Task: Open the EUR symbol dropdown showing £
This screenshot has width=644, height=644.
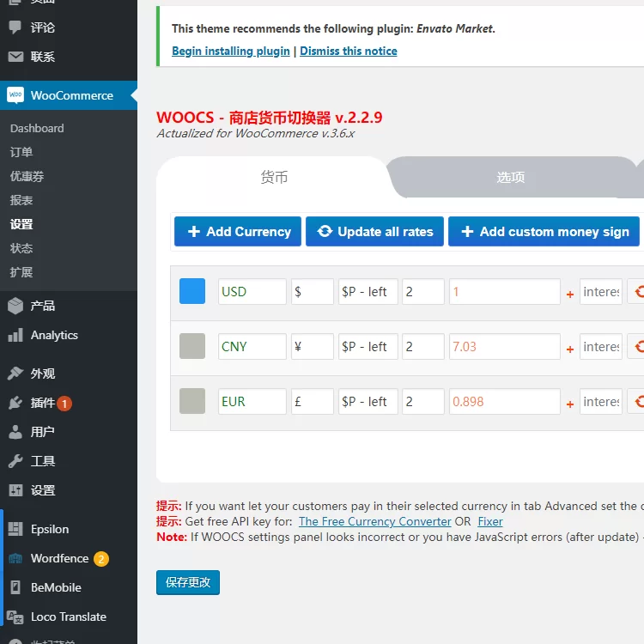Action: 313,401
